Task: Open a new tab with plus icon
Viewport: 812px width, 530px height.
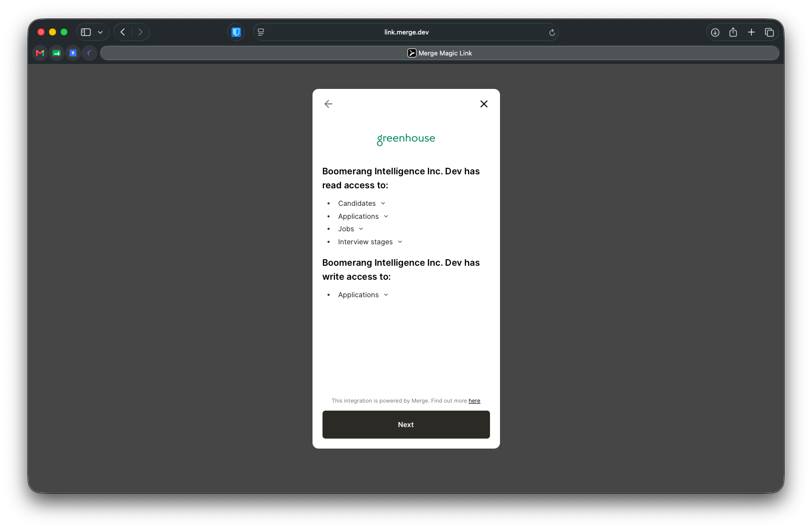Action: pos(751,32)
